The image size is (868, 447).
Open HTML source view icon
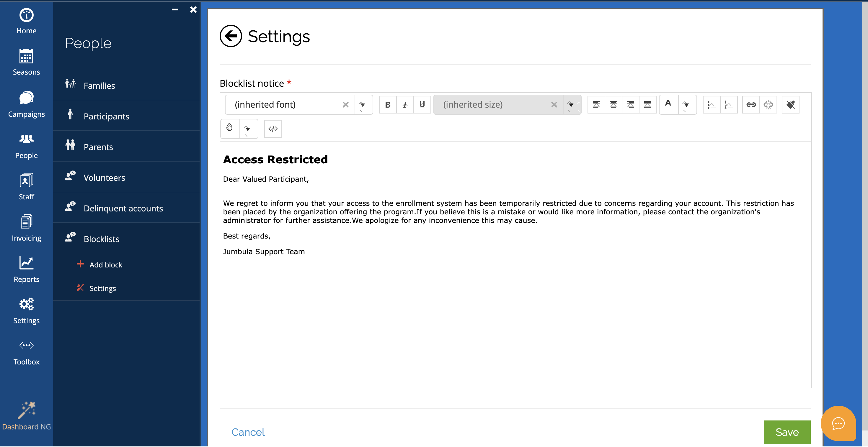click(x=273, y=129)
